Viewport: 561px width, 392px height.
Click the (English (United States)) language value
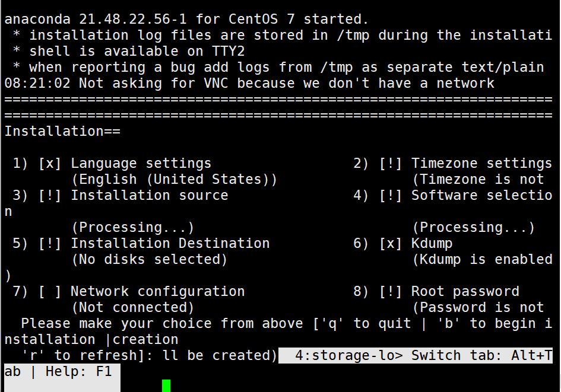(174, 180)
